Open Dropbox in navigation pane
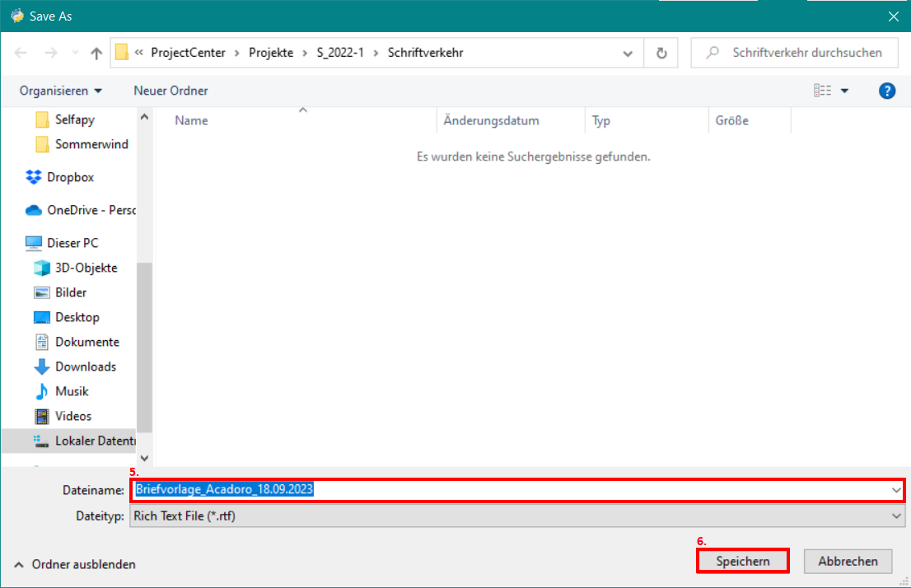Image resolution: width=911 pixels, height=588 pixels. pyautogui.click(x=70, y=177)
